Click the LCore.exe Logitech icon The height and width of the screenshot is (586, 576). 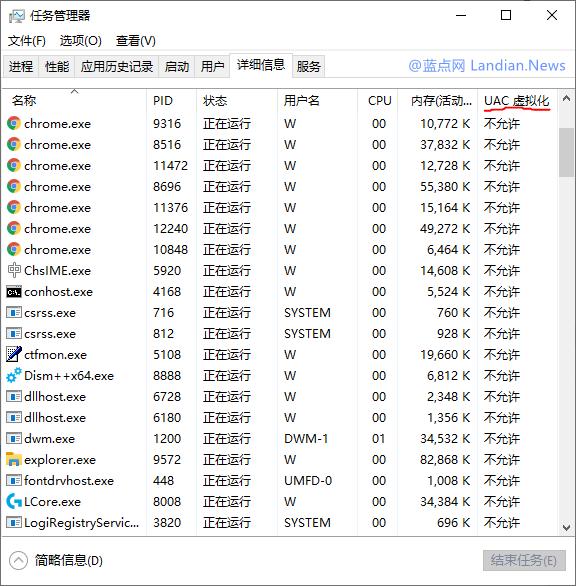14,502
